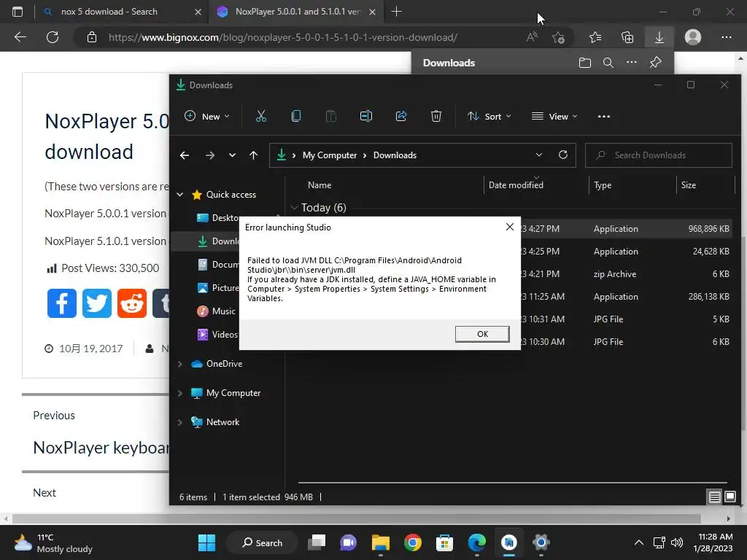Viewport: 747px width, 560px height.
Task: Click the Delete trash icon
Action: pyautogui.click(x=436, y=116)
